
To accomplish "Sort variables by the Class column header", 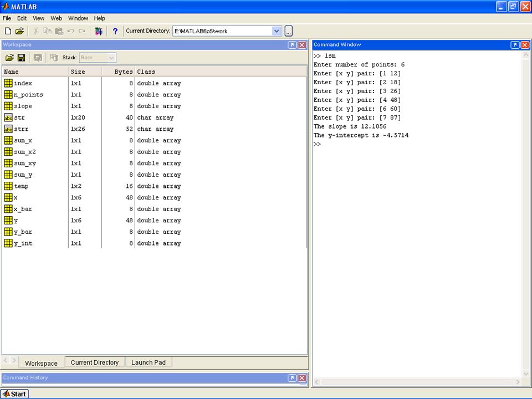I will (221, 71).
